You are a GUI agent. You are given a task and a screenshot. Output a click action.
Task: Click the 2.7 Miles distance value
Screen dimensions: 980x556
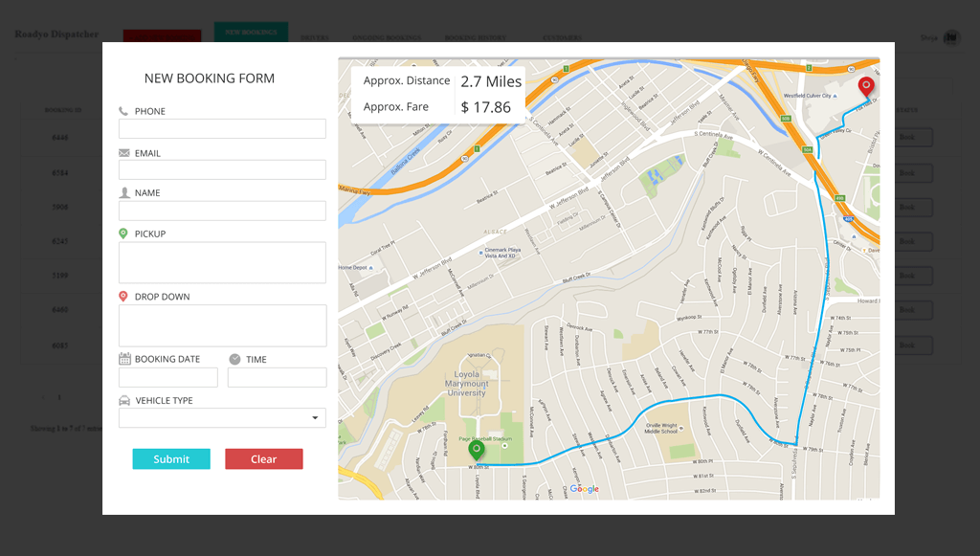coord(491,82)
